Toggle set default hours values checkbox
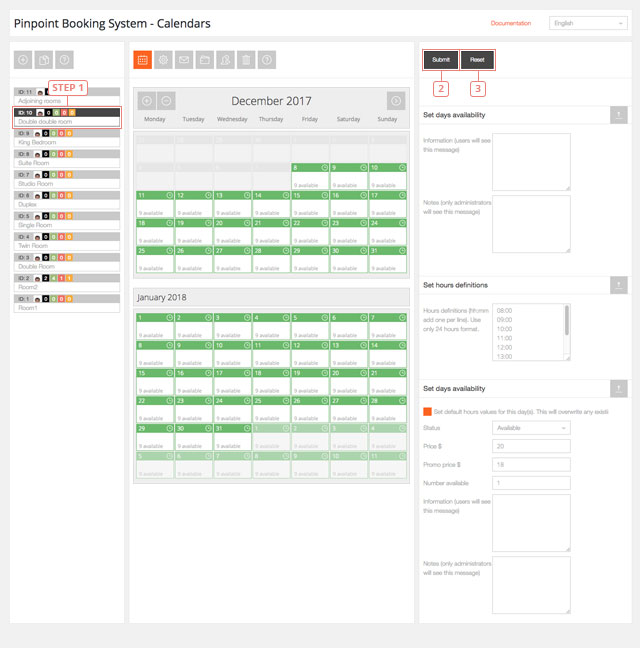 tap(427, 411)
